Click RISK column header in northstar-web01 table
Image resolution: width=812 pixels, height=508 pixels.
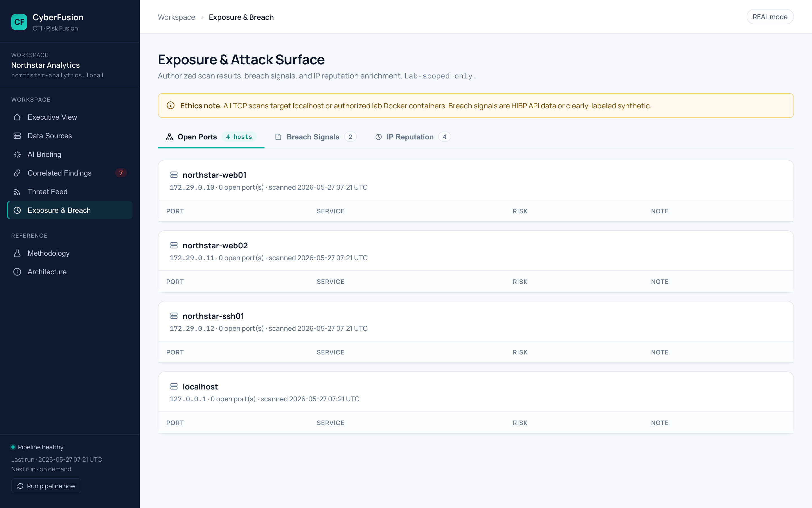520,211
